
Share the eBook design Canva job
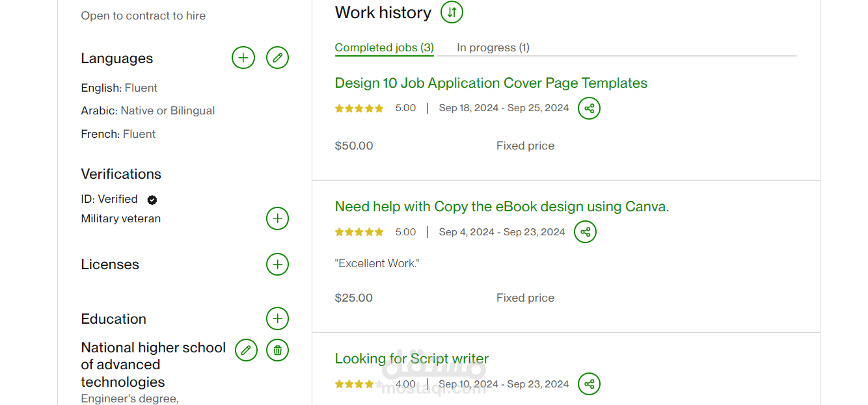point(585,232)
